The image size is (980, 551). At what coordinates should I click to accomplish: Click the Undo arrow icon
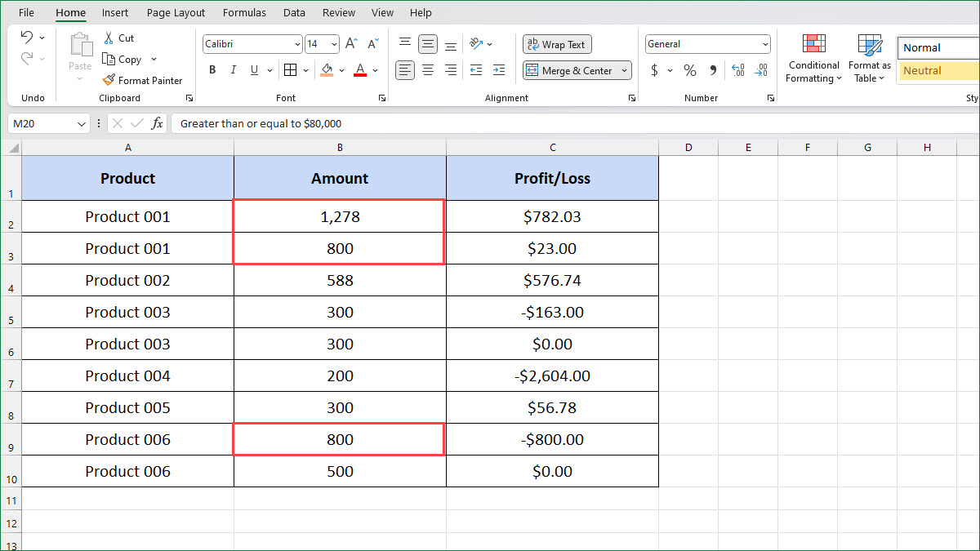point(26,38)
